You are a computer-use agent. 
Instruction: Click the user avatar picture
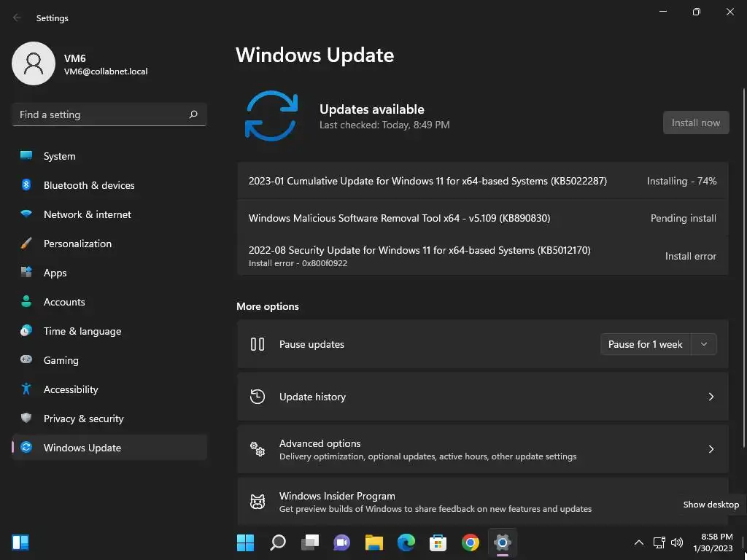34,63
